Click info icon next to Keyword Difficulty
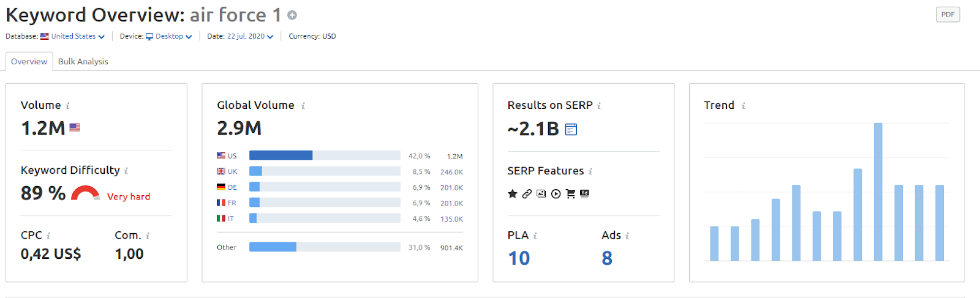 (x=126, y=171)
